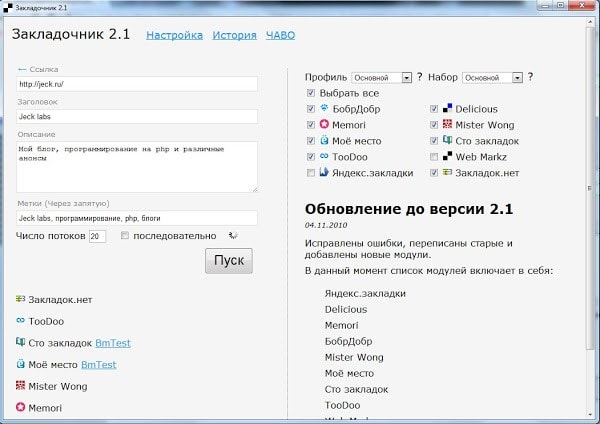Click the TooDoo infinity icon in results list

click(21, 321)
